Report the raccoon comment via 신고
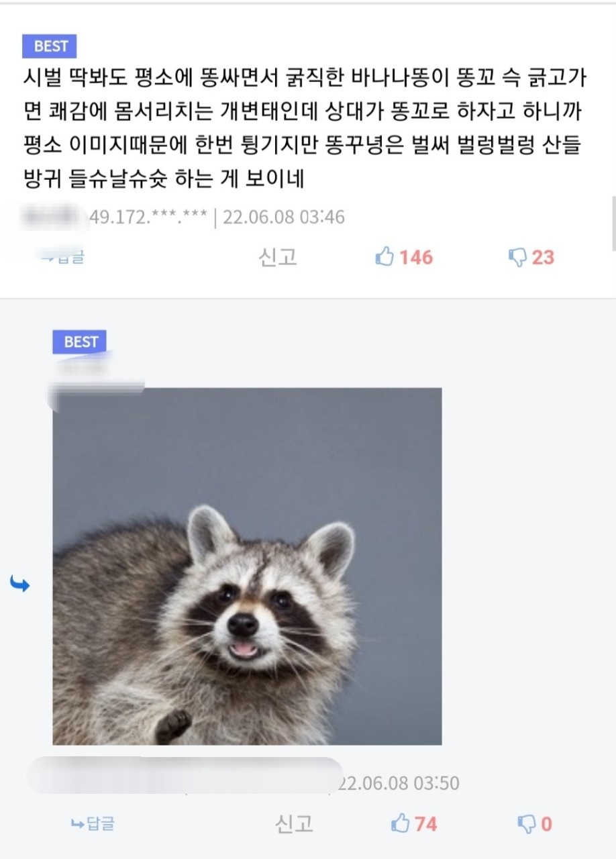Screen dimensions: 616x859 coord(294,823)
